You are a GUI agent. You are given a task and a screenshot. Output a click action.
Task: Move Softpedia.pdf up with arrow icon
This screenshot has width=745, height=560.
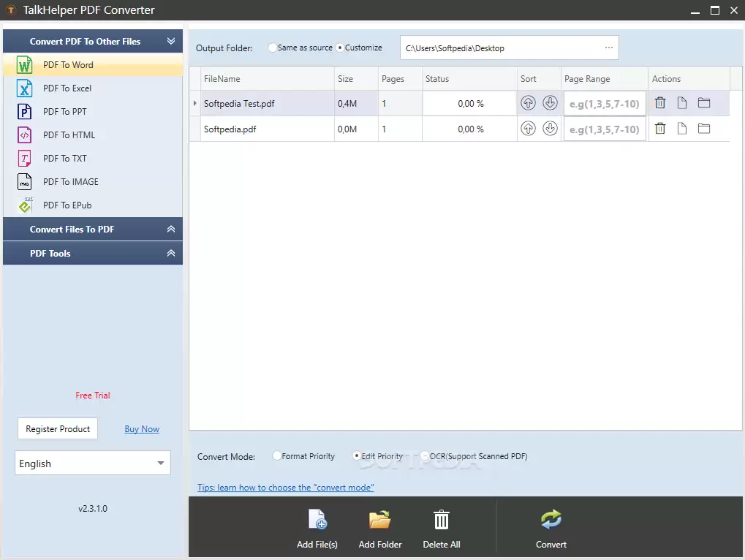coord(528,129)
